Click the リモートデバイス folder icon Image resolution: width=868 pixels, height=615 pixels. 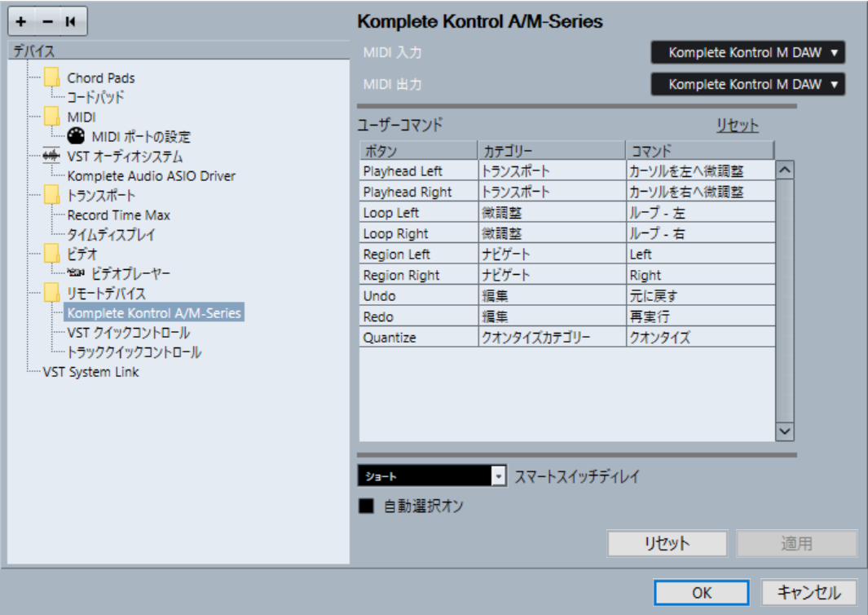tap(51, 293)
